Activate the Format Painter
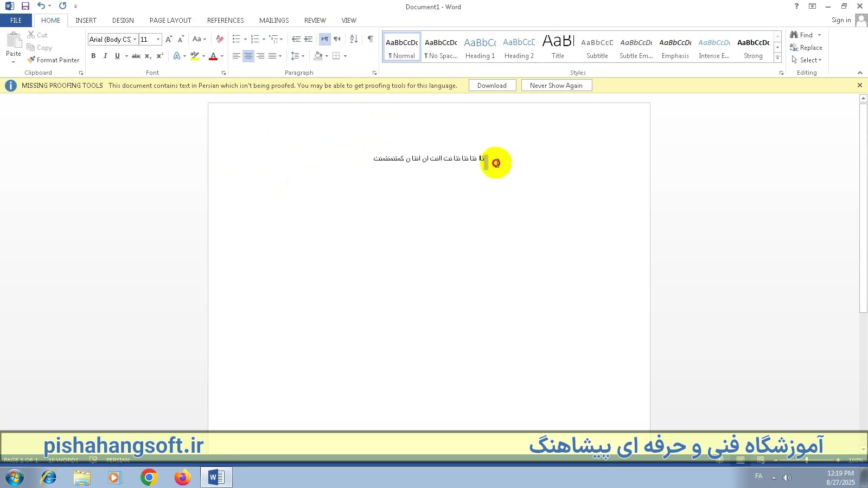 (x=53, y=60)
